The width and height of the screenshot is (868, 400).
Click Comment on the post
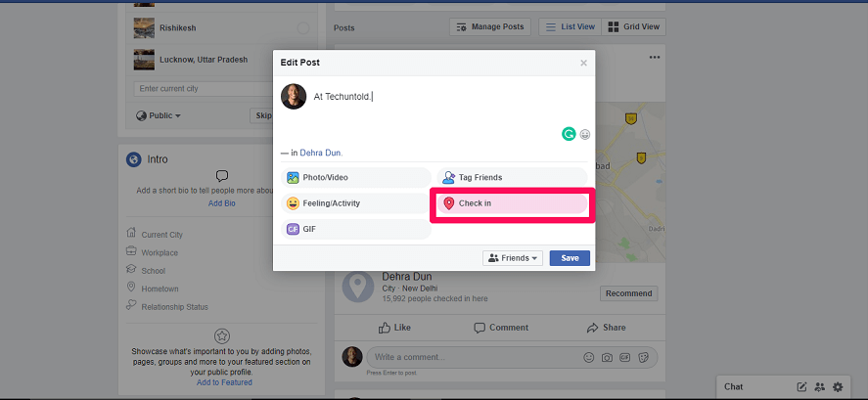pos(501,328)
